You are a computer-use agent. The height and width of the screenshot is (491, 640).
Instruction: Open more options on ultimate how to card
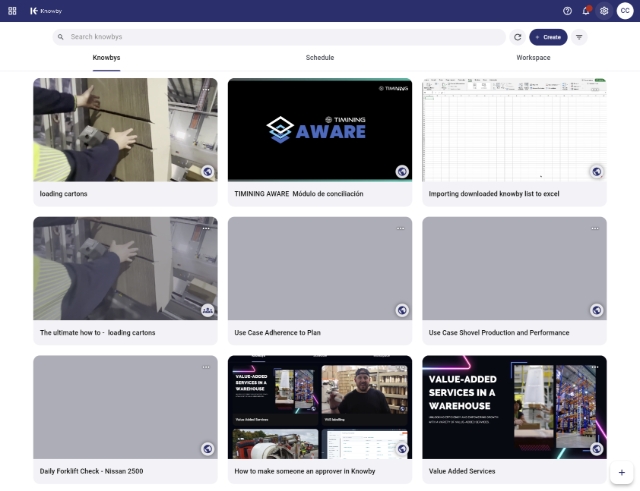pos(206,229)
